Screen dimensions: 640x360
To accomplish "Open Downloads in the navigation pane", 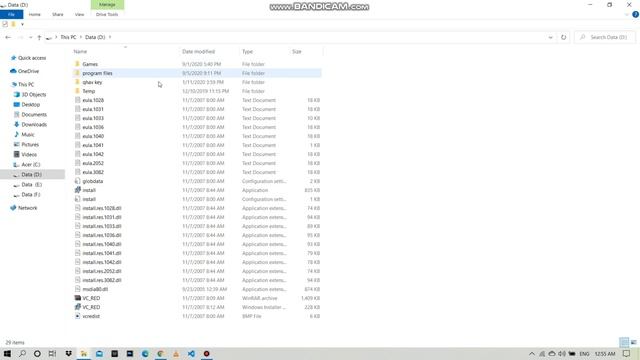I will coord(34,124).
